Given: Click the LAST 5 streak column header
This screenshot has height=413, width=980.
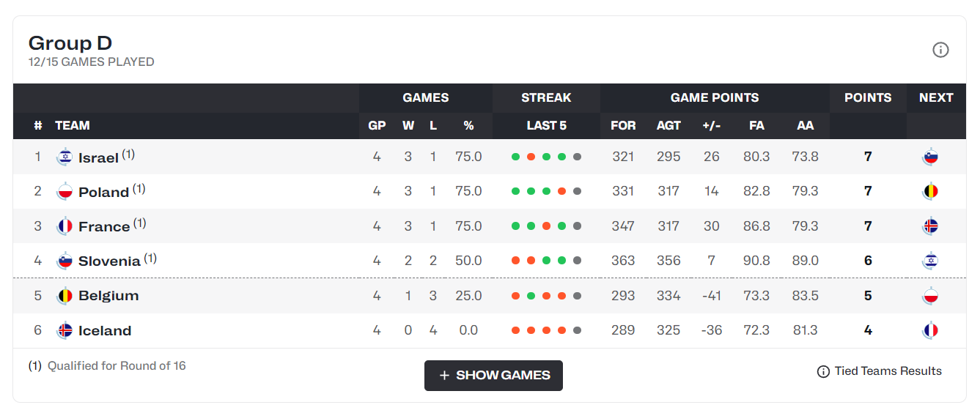Looking at the screenshot, I should point(546,125).
